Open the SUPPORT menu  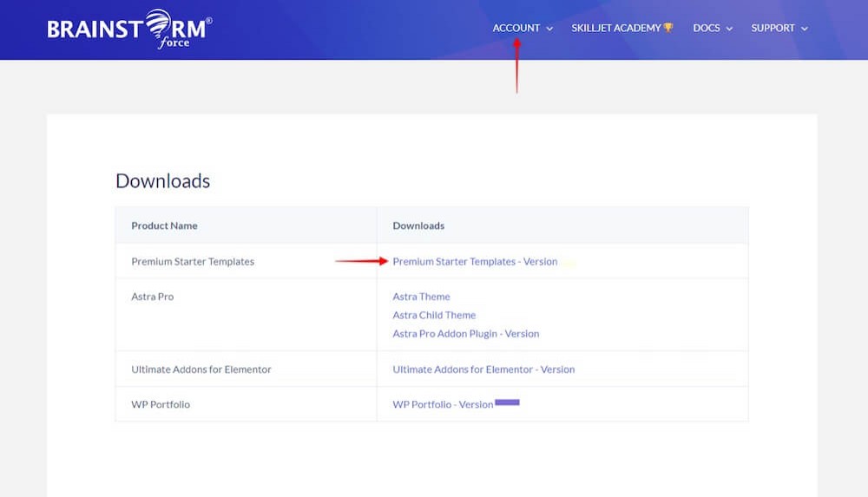(773, 28)
